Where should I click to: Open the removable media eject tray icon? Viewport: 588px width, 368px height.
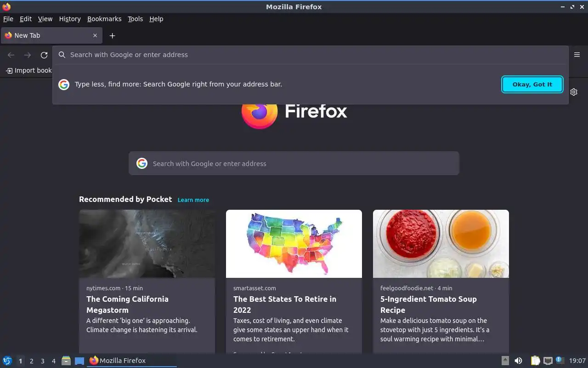[505, 361]
